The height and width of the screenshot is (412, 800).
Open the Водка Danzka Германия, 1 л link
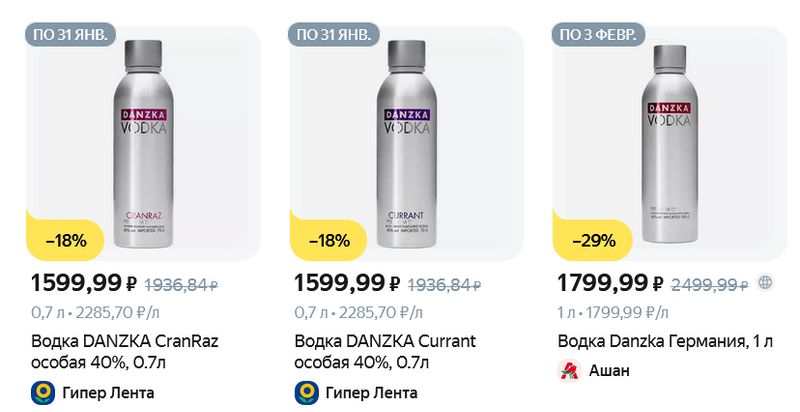point(665,342)
